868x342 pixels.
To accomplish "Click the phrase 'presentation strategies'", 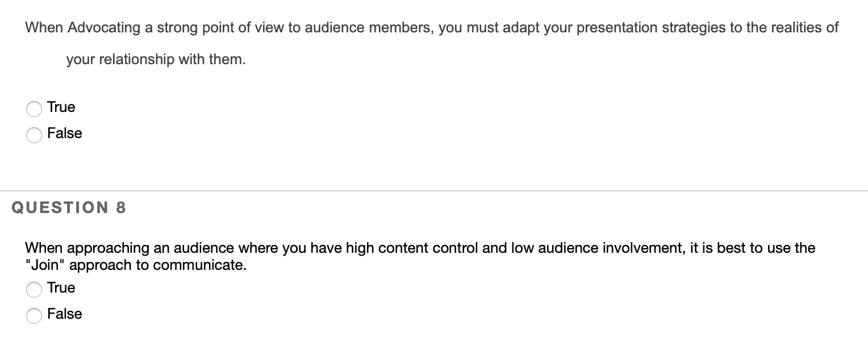I will (651, 28).
